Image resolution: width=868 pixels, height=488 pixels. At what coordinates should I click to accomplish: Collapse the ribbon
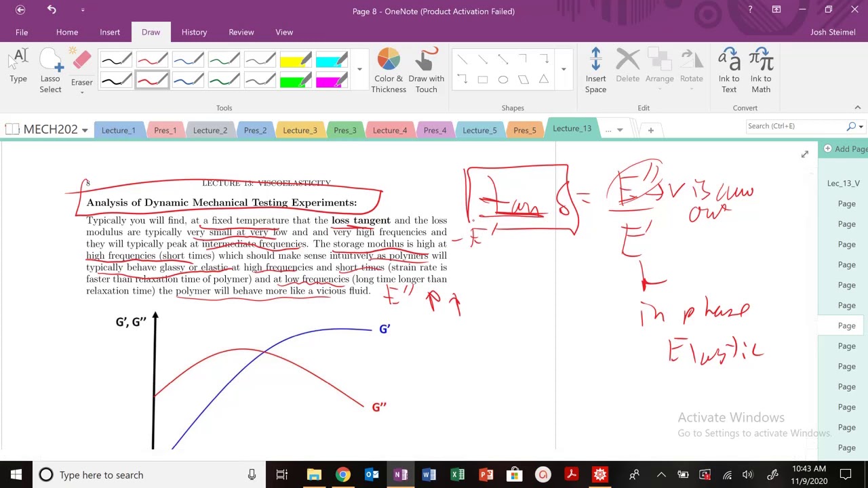[x=857, y=107]
